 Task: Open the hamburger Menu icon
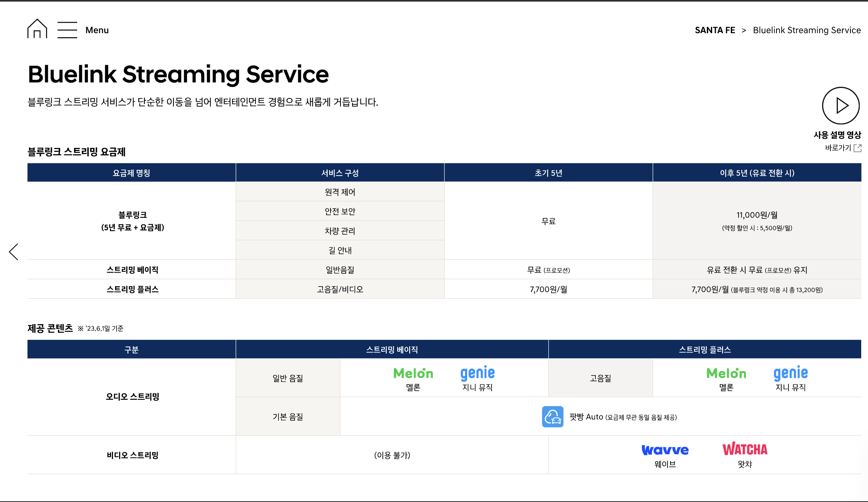[x=67, y=30]
